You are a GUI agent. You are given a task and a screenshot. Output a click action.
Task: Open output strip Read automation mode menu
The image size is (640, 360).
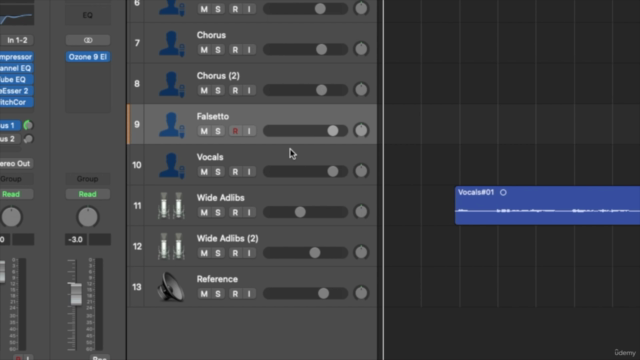88,194
